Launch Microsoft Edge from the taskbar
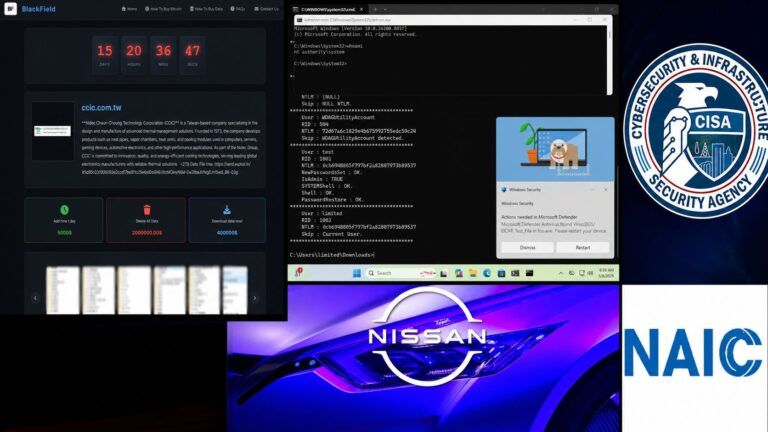 487,273
